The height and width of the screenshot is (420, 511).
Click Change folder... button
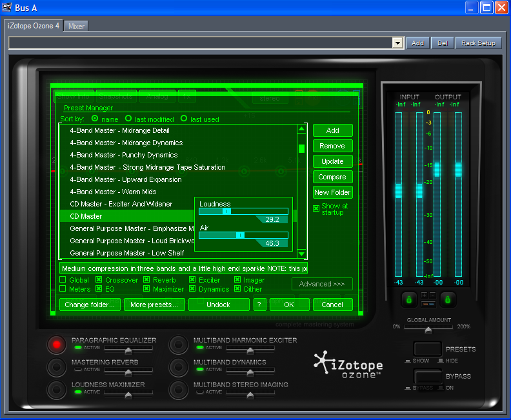90,305
